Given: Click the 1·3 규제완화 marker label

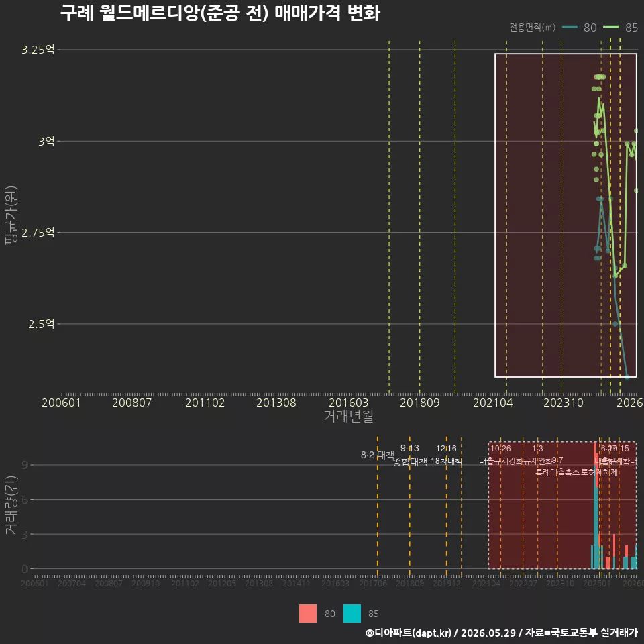Looking at the screenshot, I should pyautogui.click(x=537, y=455).
